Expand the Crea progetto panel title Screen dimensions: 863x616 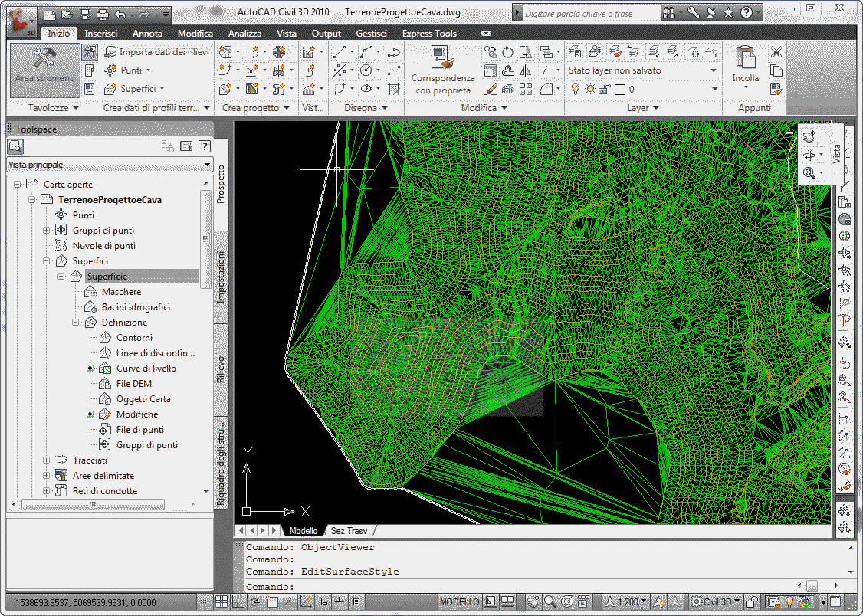(255, 108)
